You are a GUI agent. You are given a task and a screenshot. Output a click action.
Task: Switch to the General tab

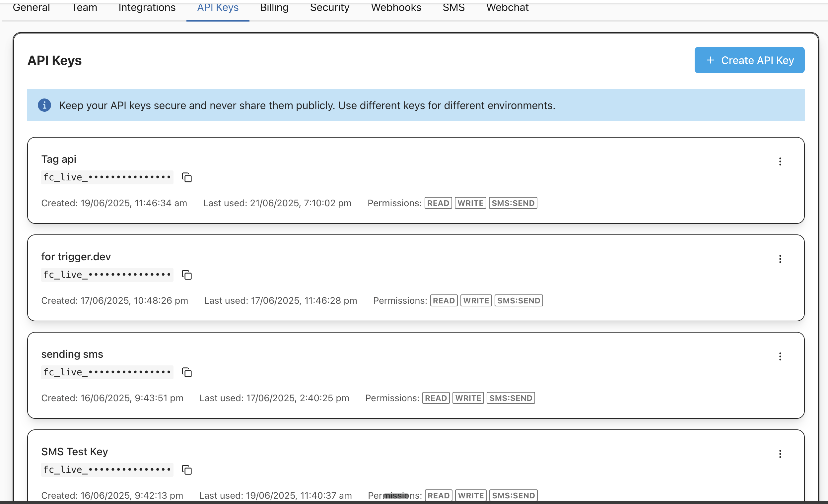tap(31, 7)
